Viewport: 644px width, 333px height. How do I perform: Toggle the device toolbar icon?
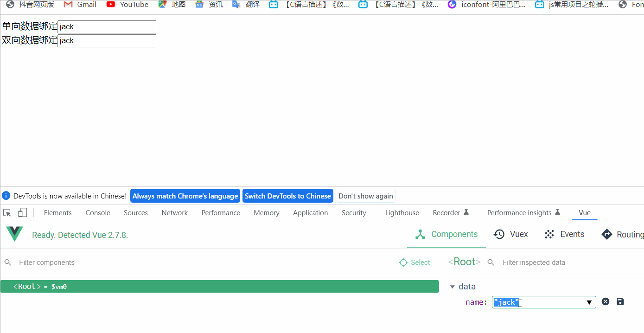pos(22,213)
